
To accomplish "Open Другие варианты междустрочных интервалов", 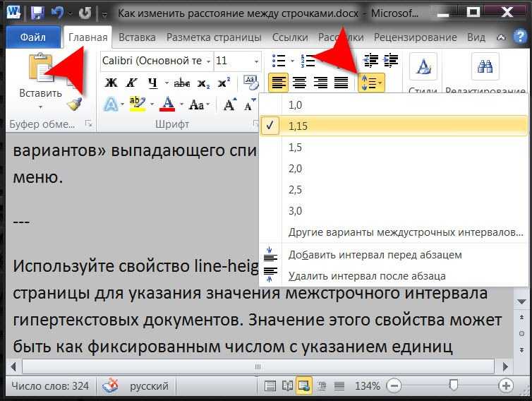I will point(394,232).
